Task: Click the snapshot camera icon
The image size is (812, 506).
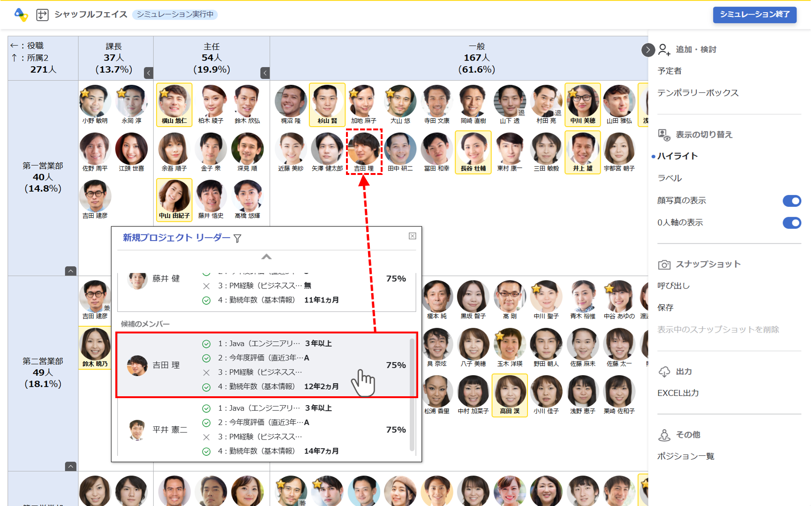Action: point(664,264)
